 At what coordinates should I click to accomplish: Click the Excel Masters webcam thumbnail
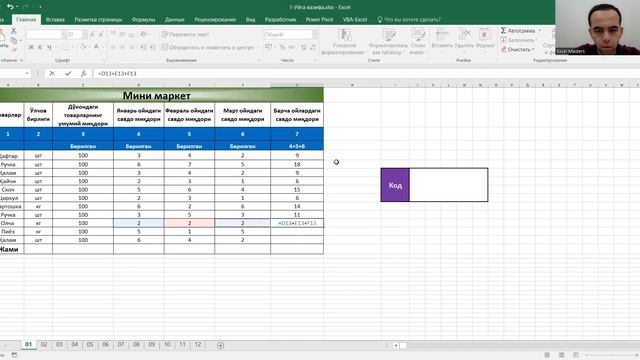tap(598, 27)
